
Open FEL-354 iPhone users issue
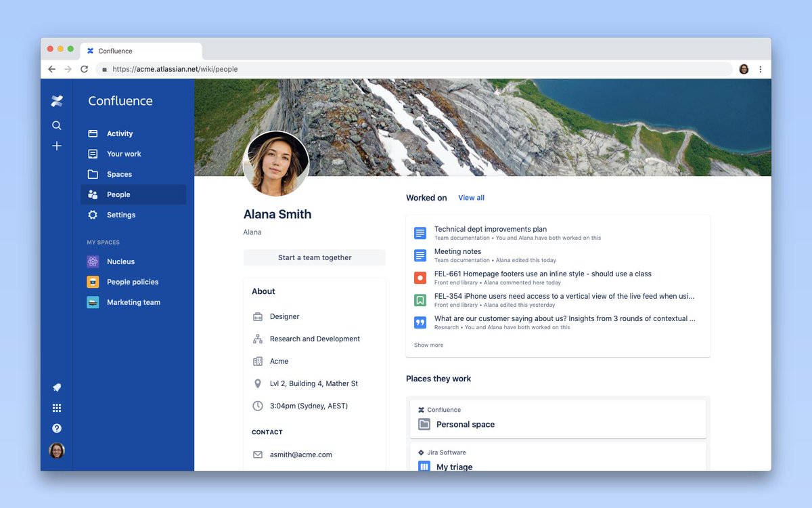click(x=564, y=296)
